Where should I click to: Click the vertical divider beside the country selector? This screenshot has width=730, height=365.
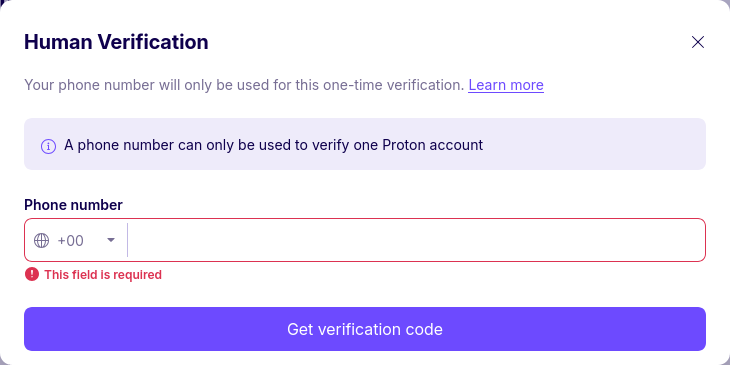127,240
